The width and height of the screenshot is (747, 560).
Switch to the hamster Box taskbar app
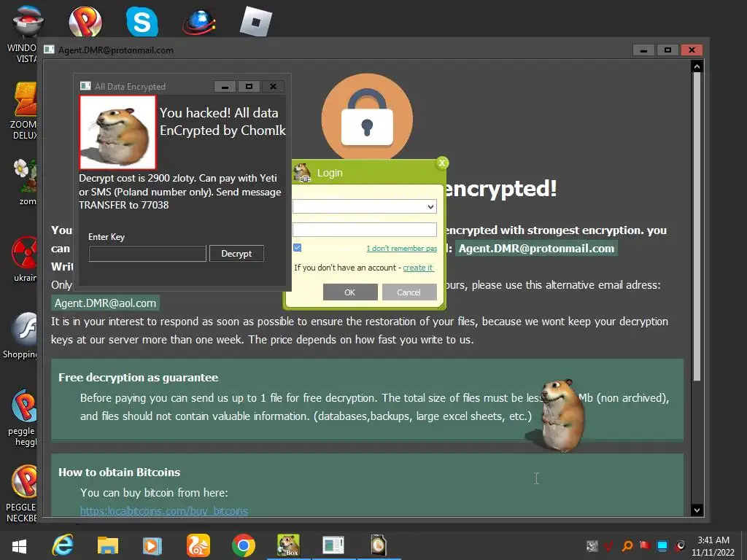pos(289,545)
